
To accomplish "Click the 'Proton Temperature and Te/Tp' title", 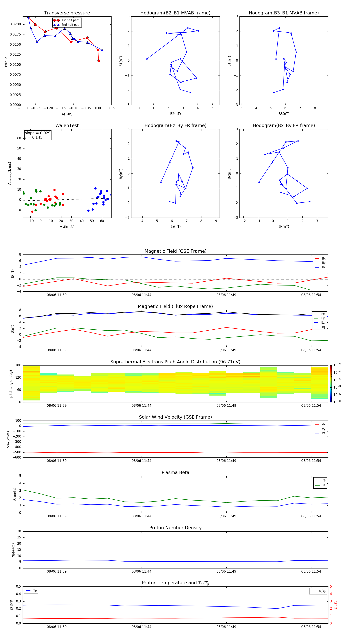I will (175, 583).
